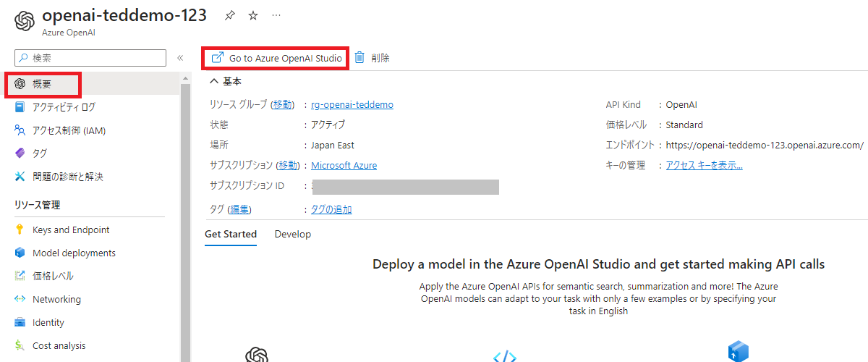
Task: Click アクセス キーを表示 link
Action: (x=704, y=165)
